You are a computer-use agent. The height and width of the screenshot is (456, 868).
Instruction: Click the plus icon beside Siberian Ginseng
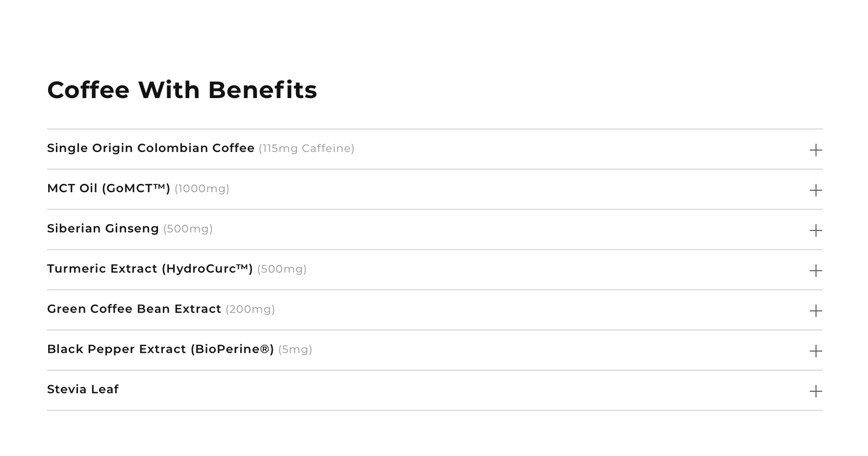click(815, 231)
